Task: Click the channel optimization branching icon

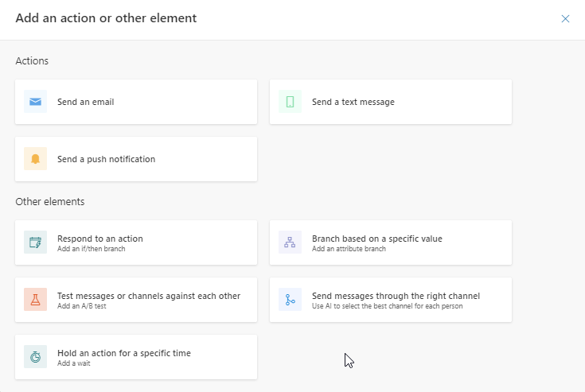Action: point(290,300)
